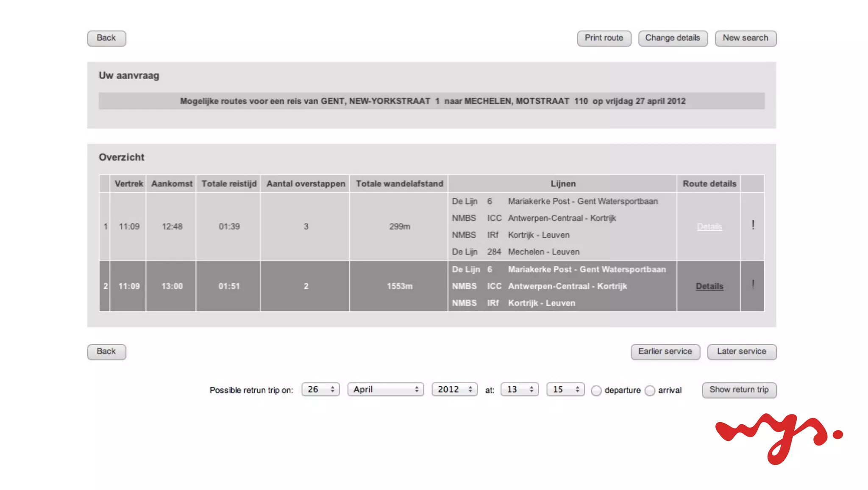Click the bottom Back button
The image size is (868, 490).
106,352
